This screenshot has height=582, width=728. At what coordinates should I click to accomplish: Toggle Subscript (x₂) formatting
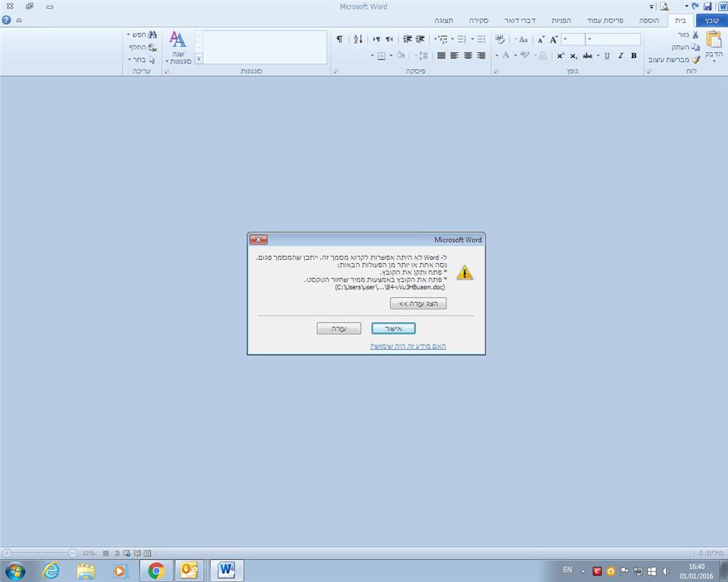tap(574, 55)
